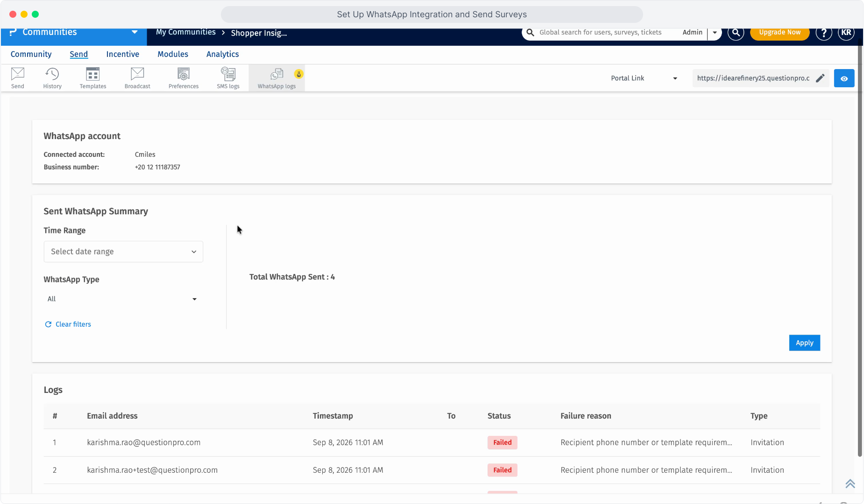Open the Preferences icon

184,78
